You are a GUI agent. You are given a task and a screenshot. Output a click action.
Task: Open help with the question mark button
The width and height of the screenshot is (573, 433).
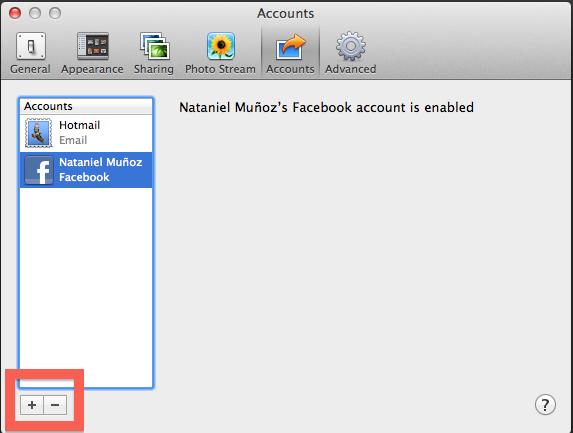tap(545, 405)
